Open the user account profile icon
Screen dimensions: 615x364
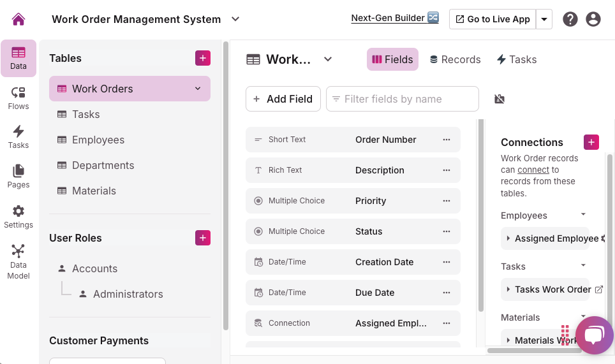coord(593,19)
